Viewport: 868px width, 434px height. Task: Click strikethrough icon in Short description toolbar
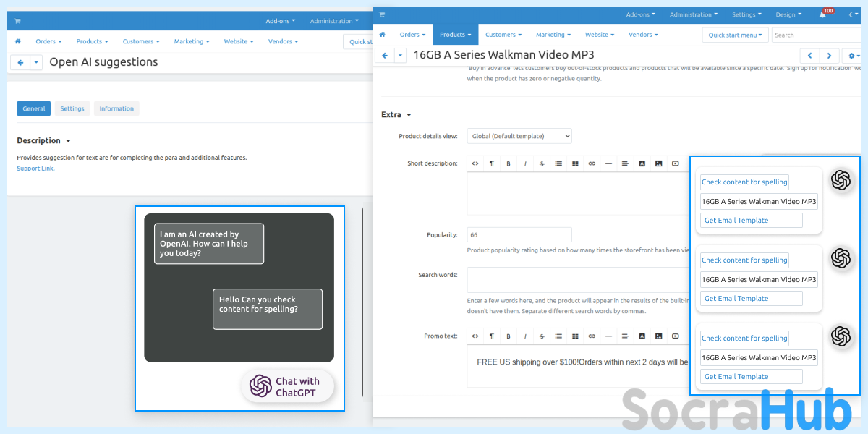pos(542,163)
